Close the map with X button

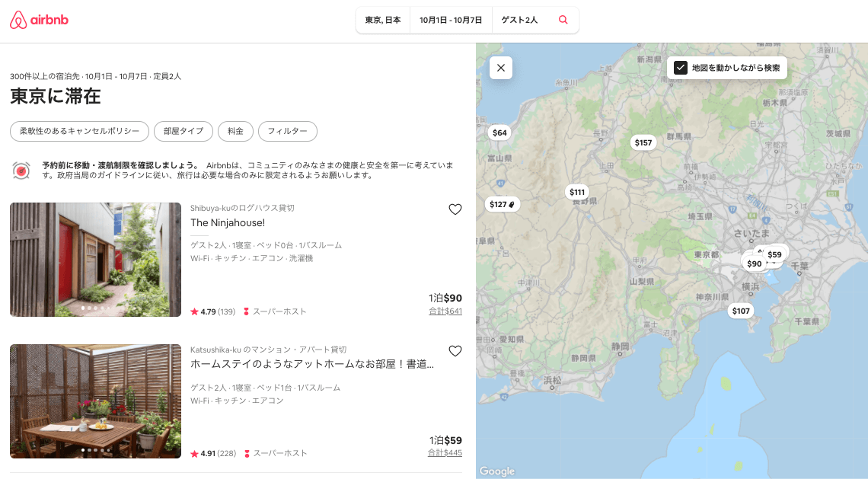[x=501, y=68]
